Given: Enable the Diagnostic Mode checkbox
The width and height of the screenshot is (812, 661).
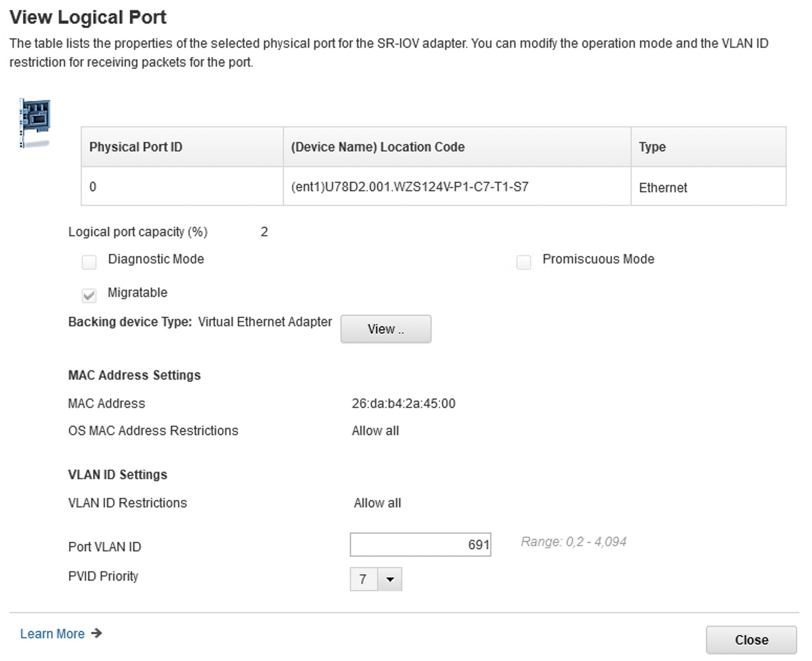Looking at the screenshot, I should pyautogui.click(x=89, y=261).
